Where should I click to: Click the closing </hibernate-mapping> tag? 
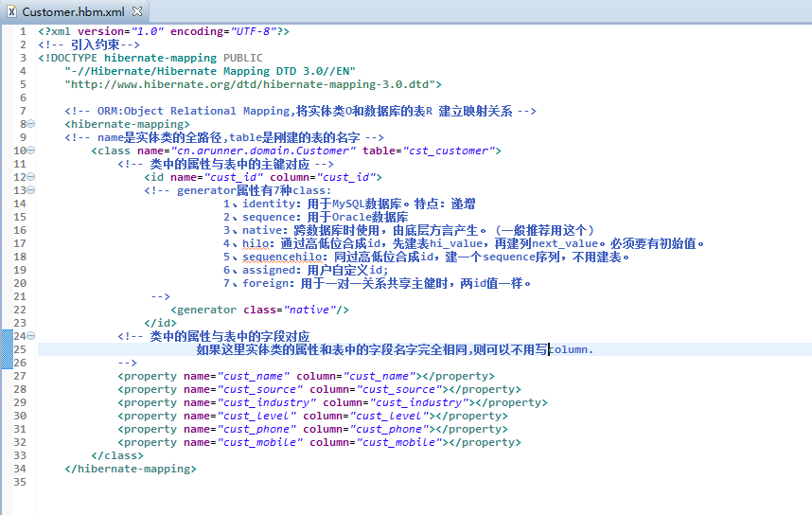click(x=131, y=469)
